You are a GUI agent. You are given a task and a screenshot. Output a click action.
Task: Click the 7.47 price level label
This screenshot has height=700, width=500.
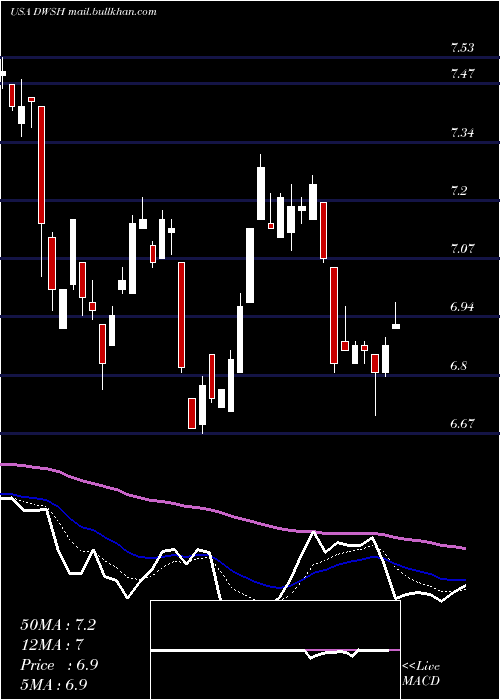pos(462,74)
